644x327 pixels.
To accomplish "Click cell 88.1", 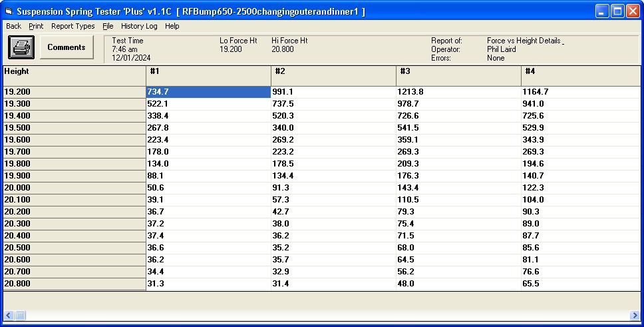I will (x=208, y=176).
